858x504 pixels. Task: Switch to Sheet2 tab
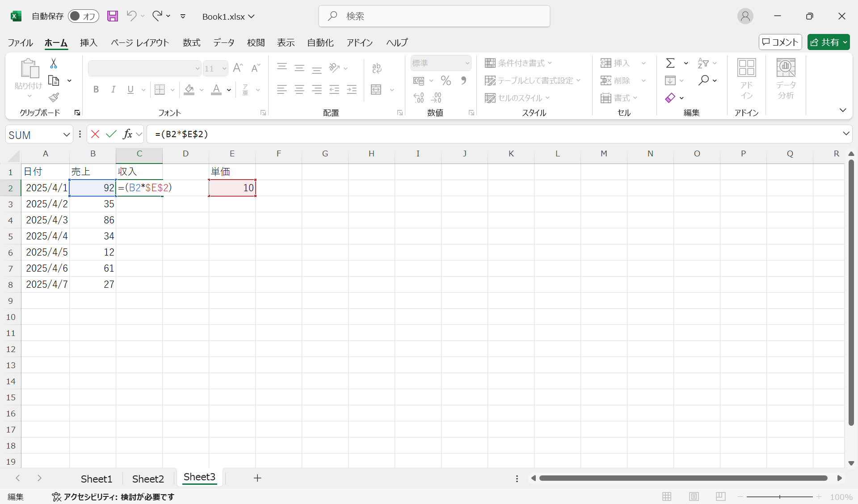pyautogui.click(x=148, y=479)
